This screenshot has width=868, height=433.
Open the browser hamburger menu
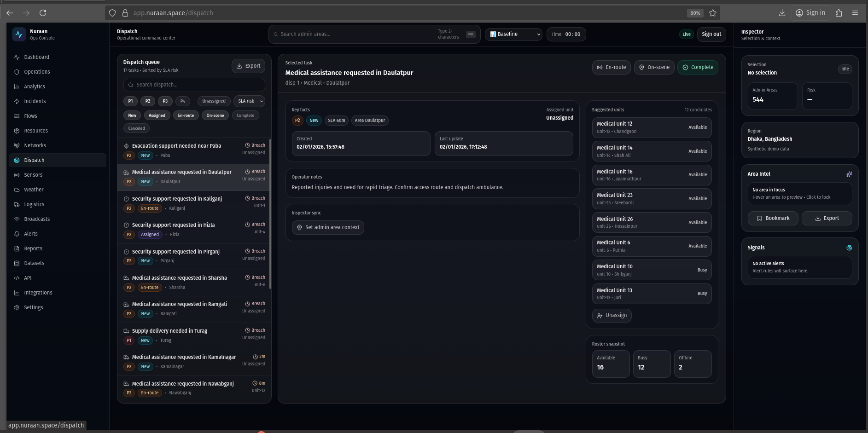coord(855,13)
